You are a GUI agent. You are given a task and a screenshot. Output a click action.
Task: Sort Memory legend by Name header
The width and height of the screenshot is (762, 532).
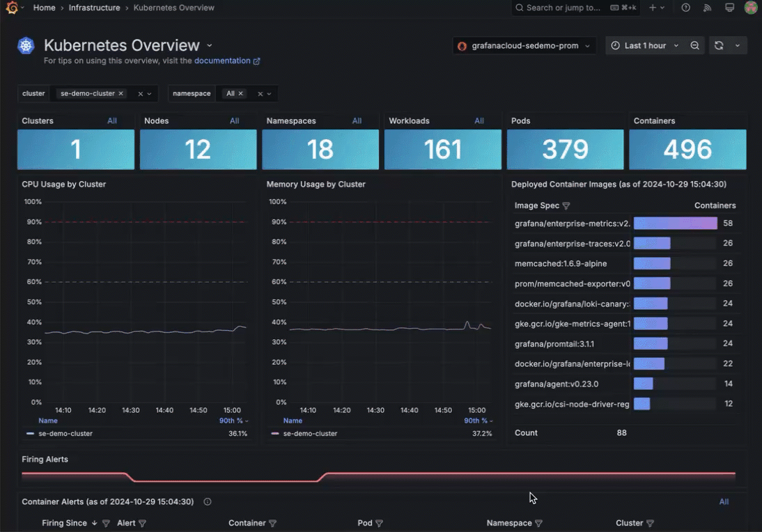(x=293, y=421)
